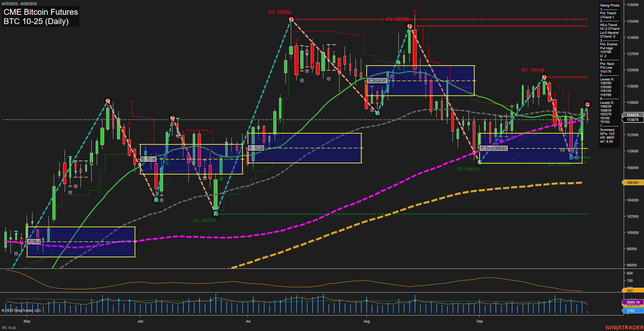Click the red triangle marker near R1 119120
Viewport: 644px width, 331px height.
click(555, 96)
